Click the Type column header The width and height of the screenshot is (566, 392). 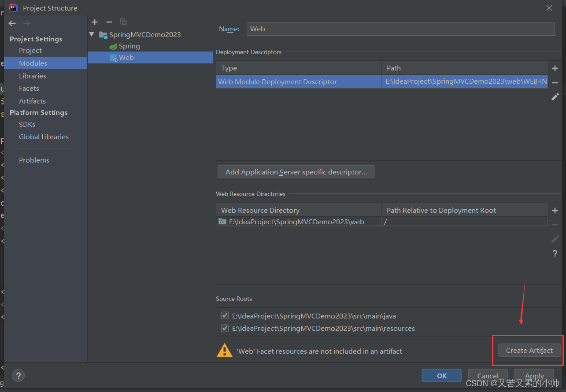point(299,68)
